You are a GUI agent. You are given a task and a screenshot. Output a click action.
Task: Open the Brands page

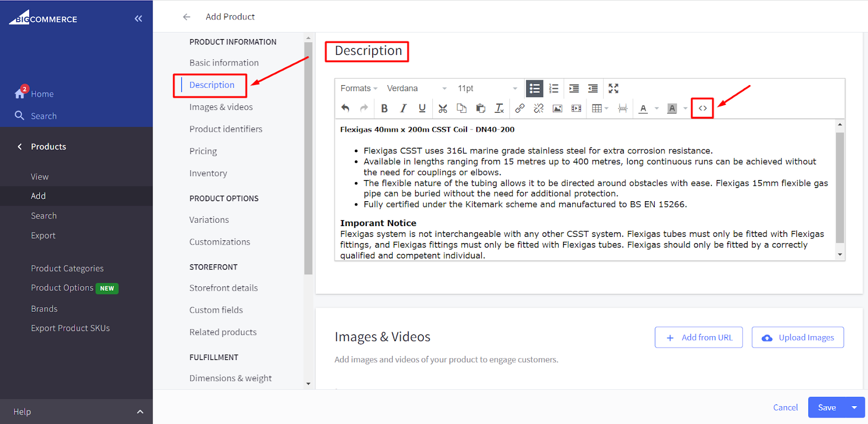pos(44,309)
